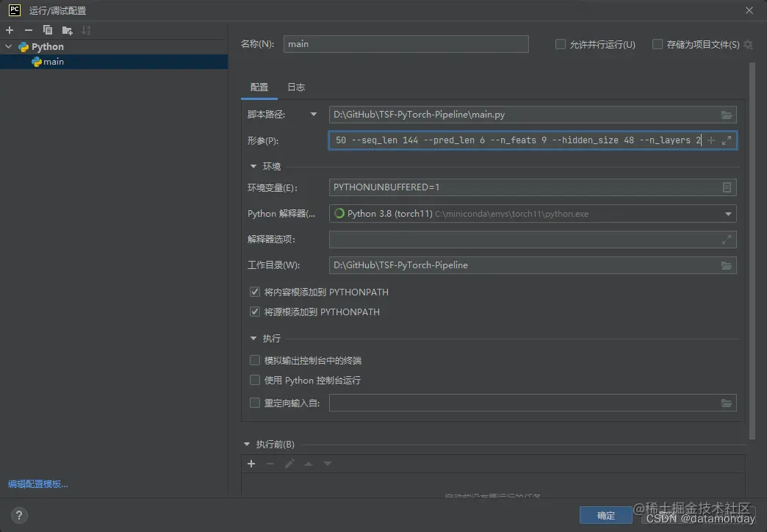The width and height of the screenshot is (767, 532).
Task: Remove the selected run configuration
Action: click(x=29, y=30)
